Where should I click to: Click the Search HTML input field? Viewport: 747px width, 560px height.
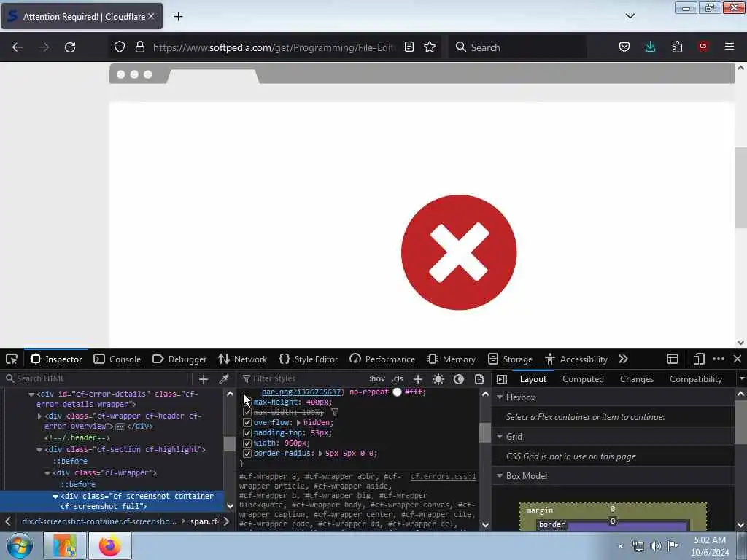pos(98,379)
